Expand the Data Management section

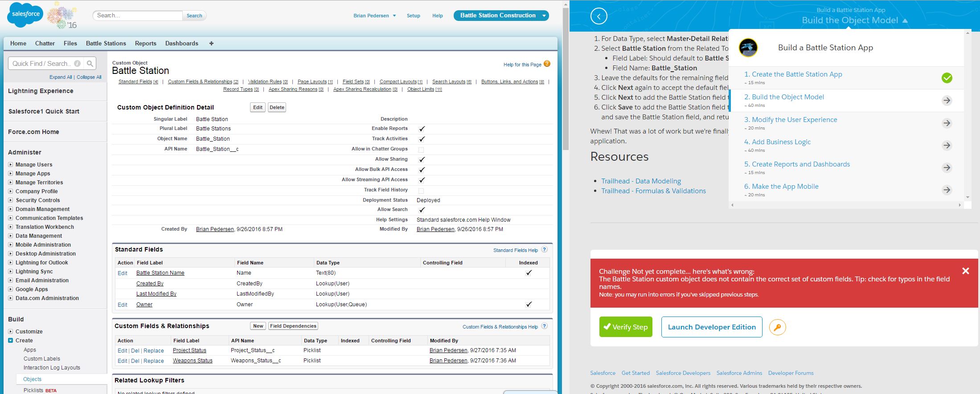click(11, 236)
